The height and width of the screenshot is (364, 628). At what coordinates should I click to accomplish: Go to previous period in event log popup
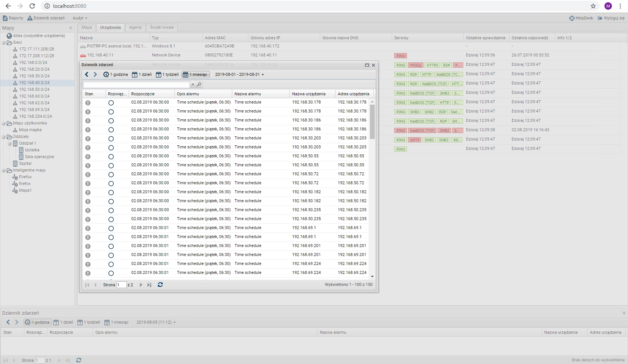pos(87,74)
